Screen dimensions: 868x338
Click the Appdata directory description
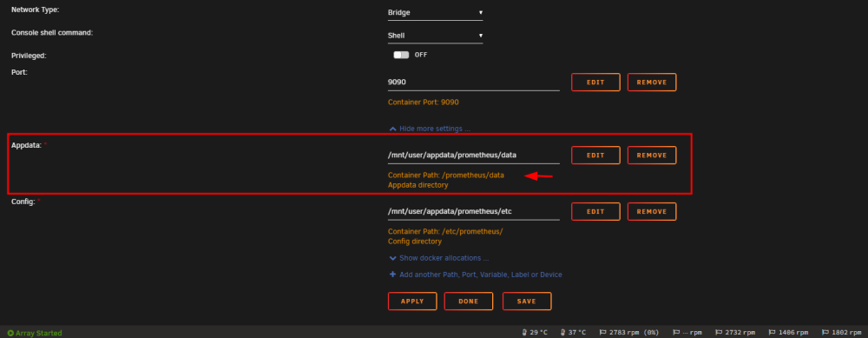418,185
